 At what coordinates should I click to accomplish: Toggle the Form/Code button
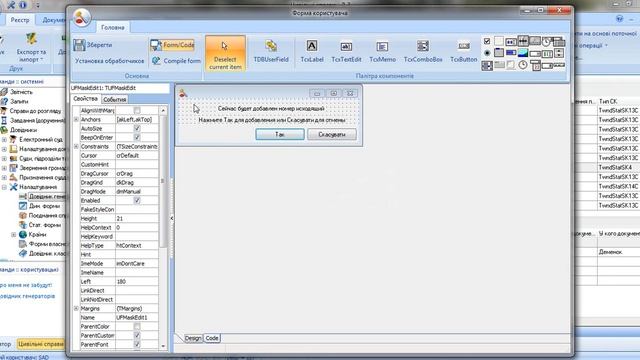click(x=172, y=45)
